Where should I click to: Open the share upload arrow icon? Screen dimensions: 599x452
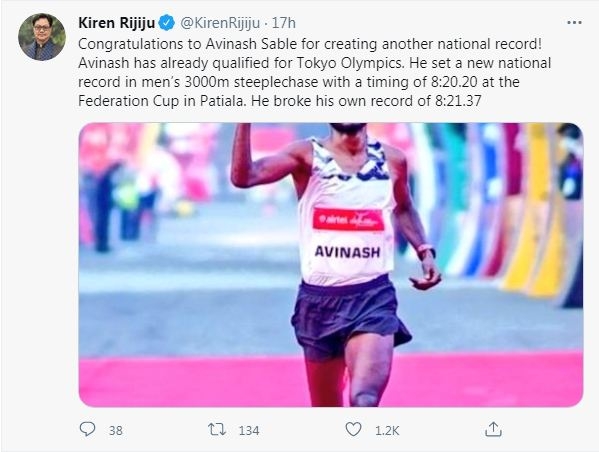pos(493,429)
